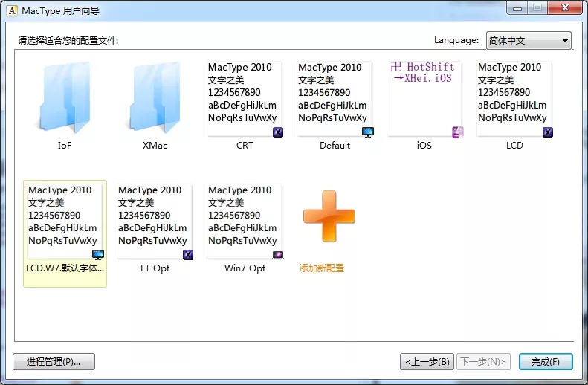Go back with <上一步(B) button
The image size is (588, 385).
coord(427,362)
